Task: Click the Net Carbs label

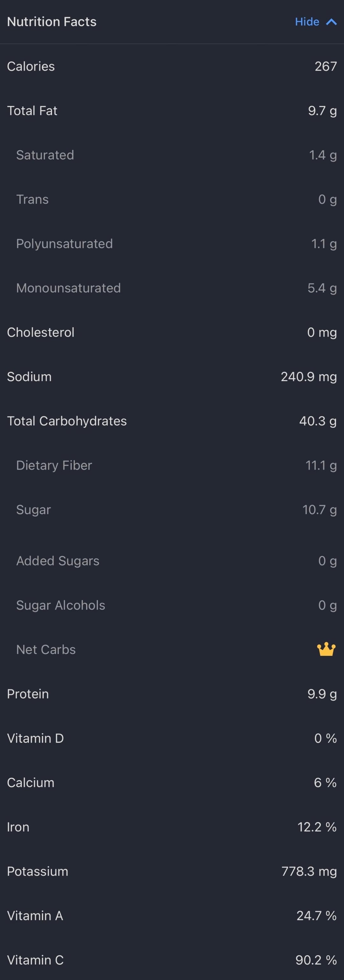Action: tap(46, 649)
